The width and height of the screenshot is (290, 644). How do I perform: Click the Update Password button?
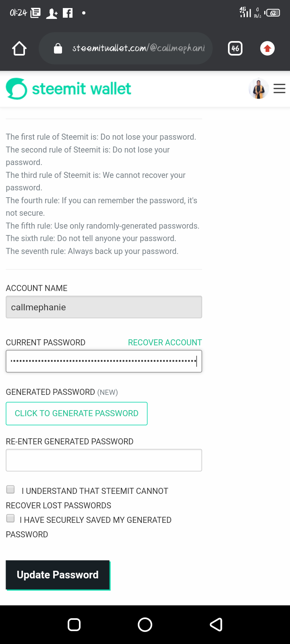point(58,575)
